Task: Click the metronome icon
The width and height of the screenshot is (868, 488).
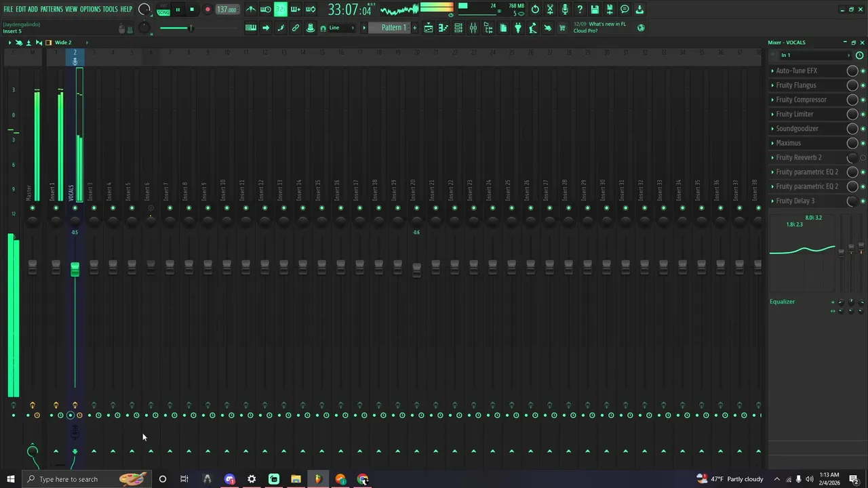Action: [251, 9]
